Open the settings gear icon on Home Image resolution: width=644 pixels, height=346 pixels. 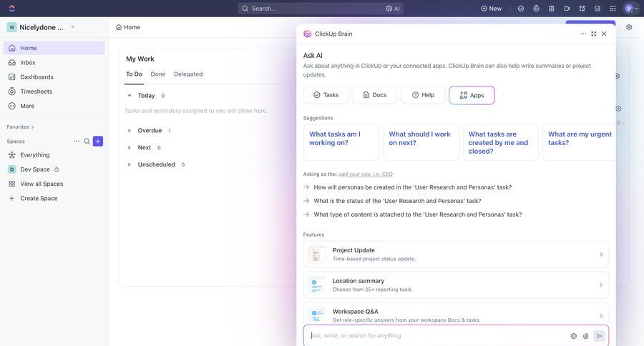pos(629,27)
